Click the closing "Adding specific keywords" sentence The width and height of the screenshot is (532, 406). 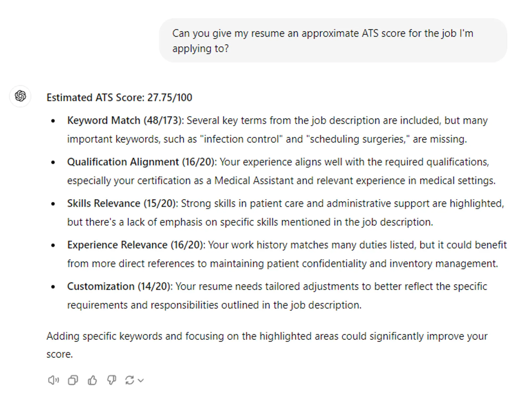[x=267, y=336]
